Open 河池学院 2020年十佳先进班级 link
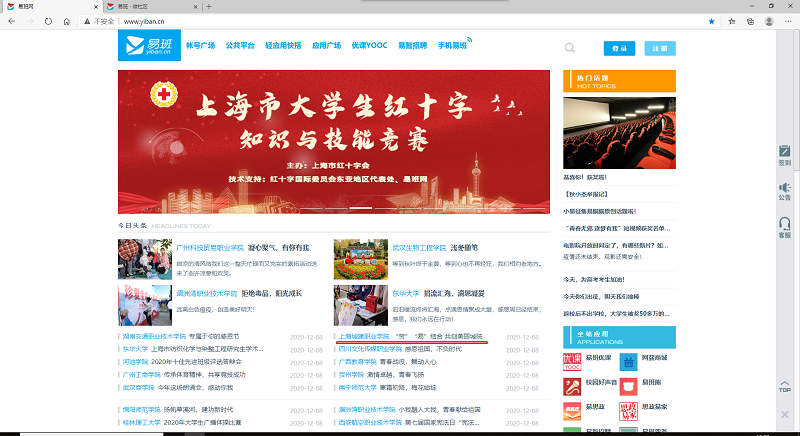This screenshot has height=436, width=800. (x=182, y=362)
